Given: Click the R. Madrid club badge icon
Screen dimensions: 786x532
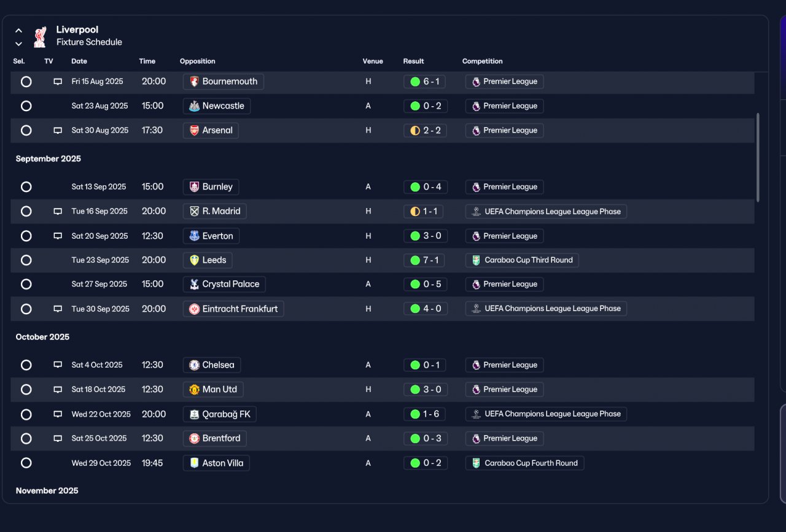Looking at the screenshot, I should coord(194,211).
